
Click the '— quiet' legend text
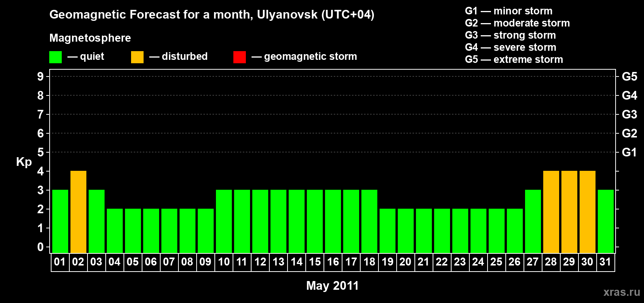[86, 56]
